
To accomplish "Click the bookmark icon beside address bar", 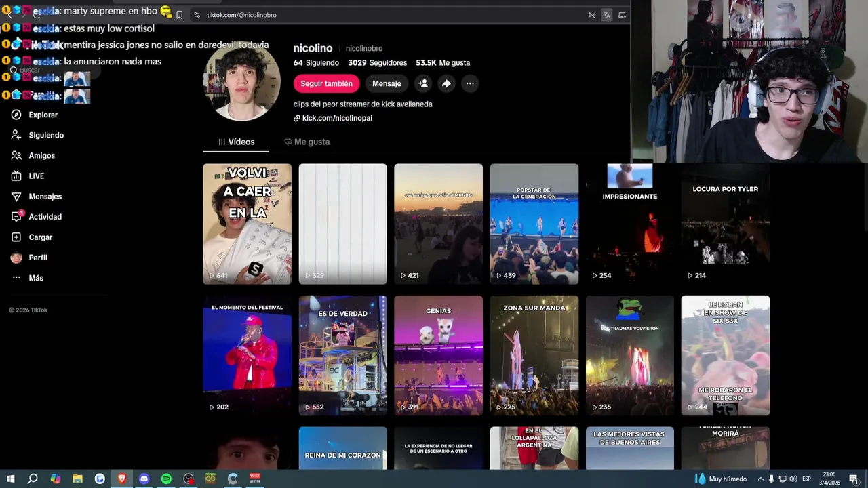I will (x=179, y=15).
